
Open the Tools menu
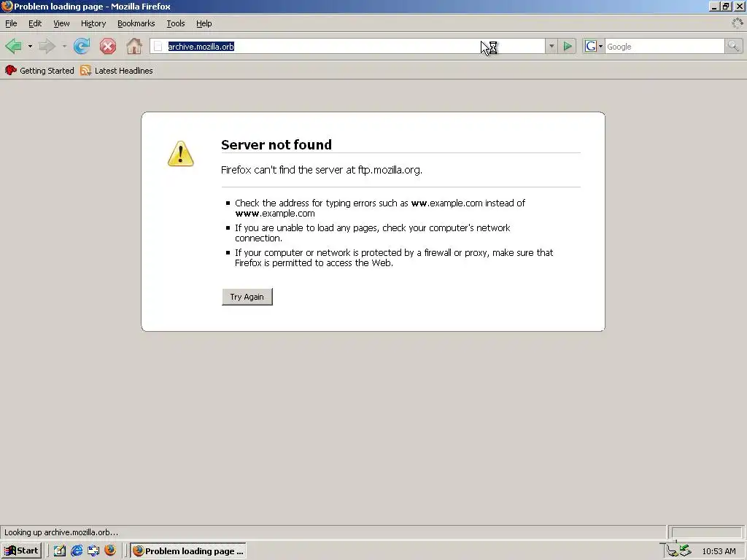175,23
